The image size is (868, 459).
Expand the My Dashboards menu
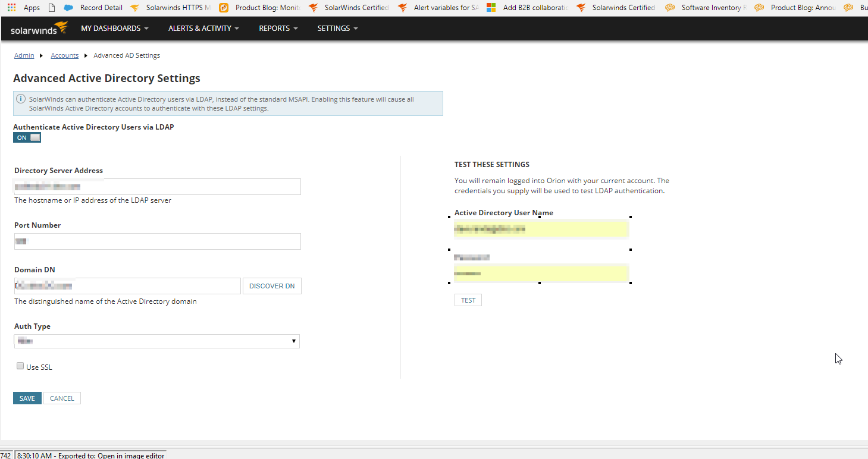115,28
